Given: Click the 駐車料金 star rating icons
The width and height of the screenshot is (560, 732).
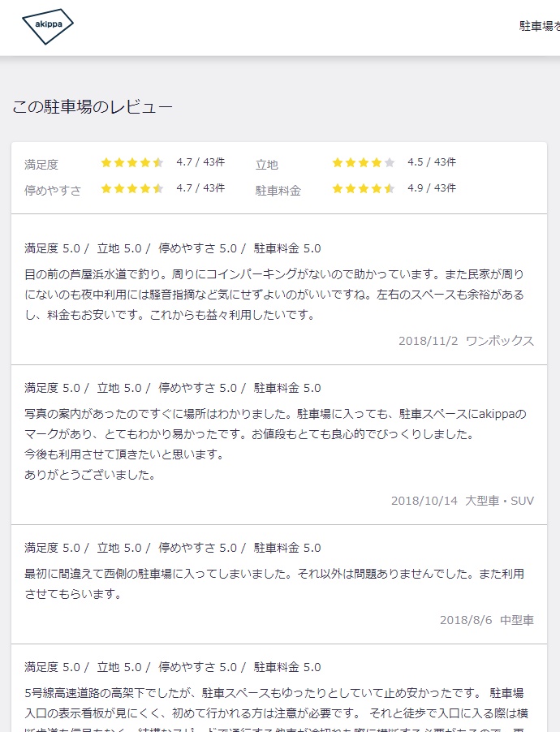Looking at the screenshot, I should [x=364, y=188].
